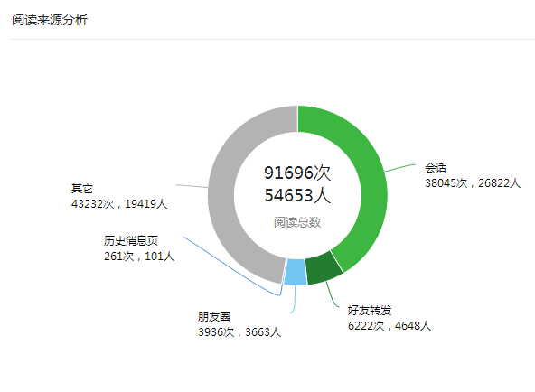Click the 6222次，4648人 value
The width and height of the screenshot is (535, 392).
tap(390, 326)
